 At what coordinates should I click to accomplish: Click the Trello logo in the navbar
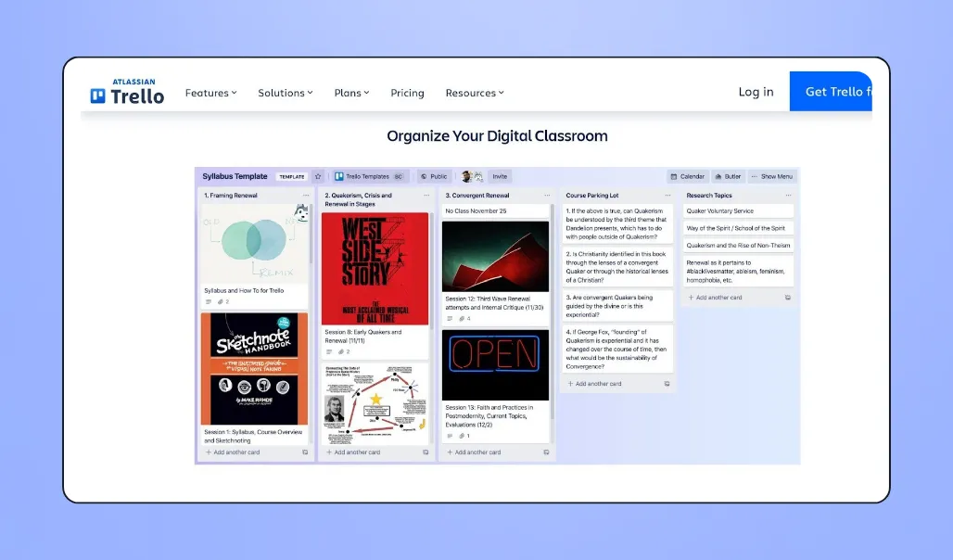pos(126,92)
